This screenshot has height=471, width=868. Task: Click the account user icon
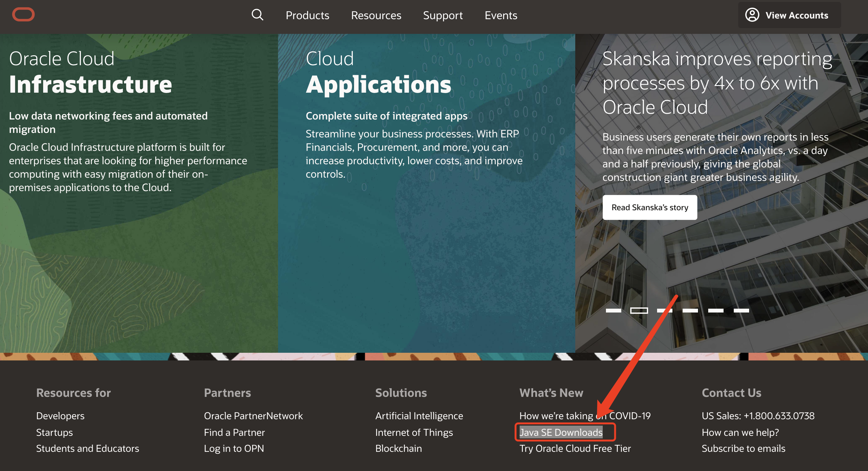click(752, 15)
